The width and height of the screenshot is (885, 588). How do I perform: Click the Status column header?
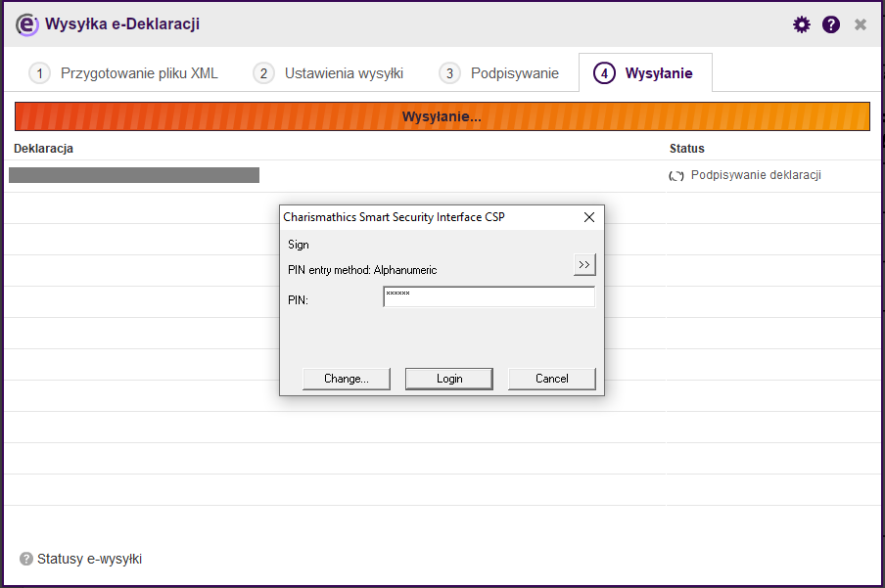687,149
